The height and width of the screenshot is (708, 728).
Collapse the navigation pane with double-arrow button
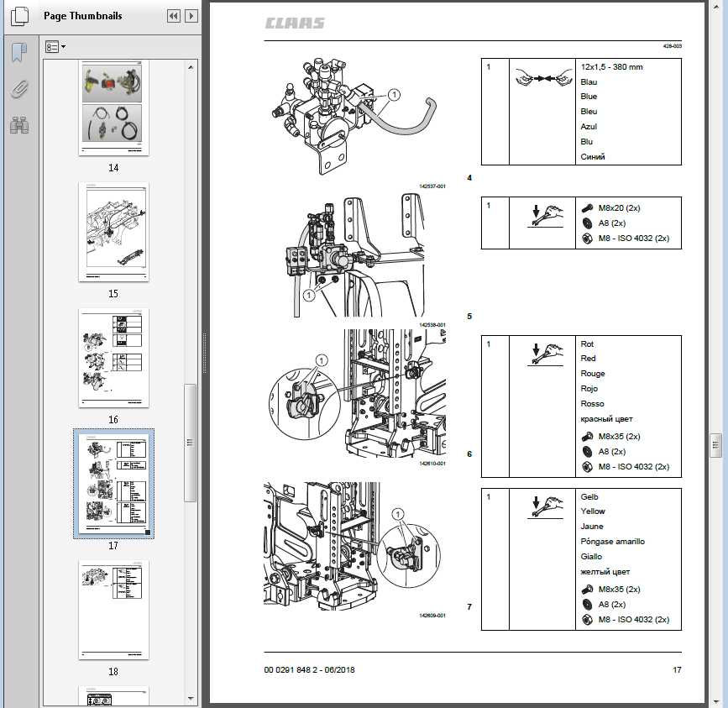(174, 16)
